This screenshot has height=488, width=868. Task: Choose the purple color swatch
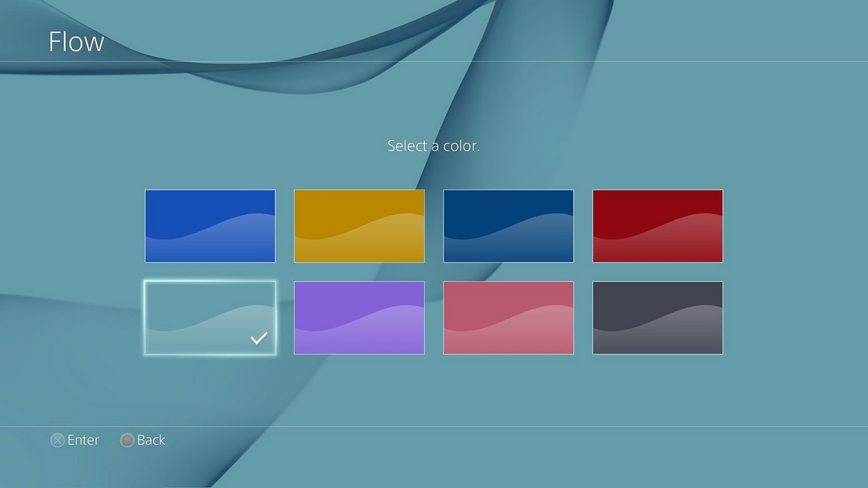pyautogui.click(x=359, y=317)
